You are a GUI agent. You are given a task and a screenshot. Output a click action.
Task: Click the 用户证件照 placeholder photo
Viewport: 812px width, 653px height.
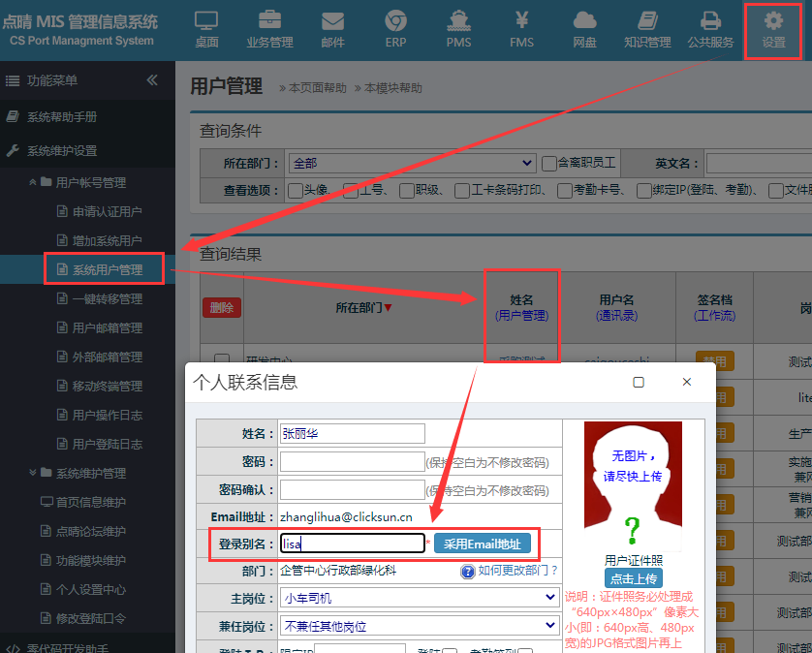(x=633, y=486)
